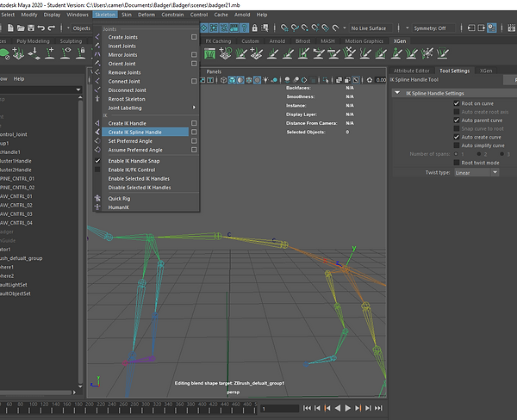Open option box for Create IK Spline Handle
Image resolution: width=517 pixels, height=420 pixels.
point(194,132)
